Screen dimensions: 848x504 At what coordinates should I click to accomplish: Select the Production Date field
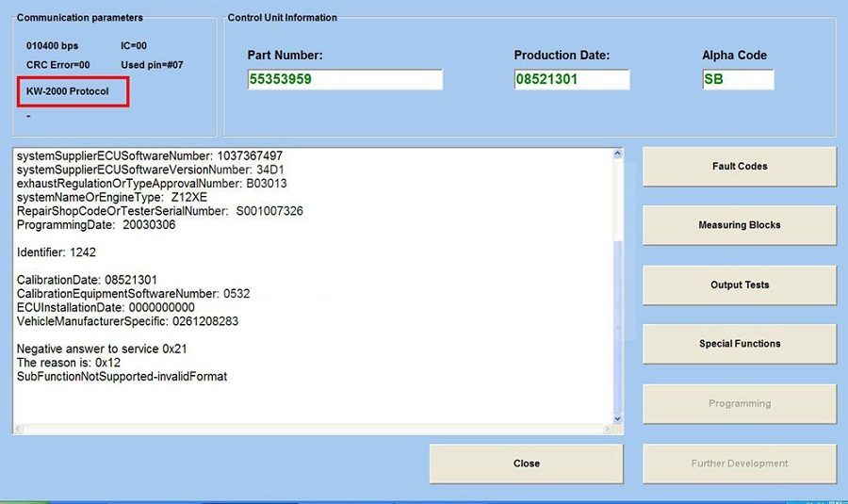click(x=571, y=80)
